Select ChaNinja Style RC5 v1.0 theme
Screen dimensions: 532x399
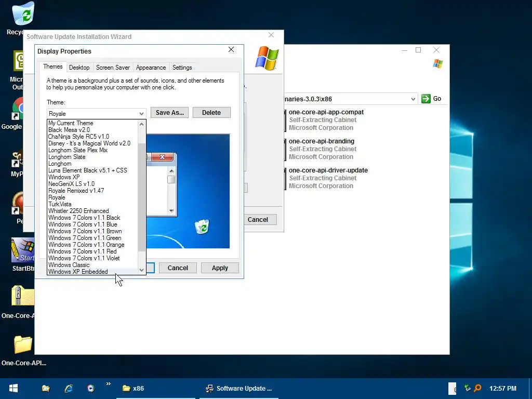[x=92, y=137]
